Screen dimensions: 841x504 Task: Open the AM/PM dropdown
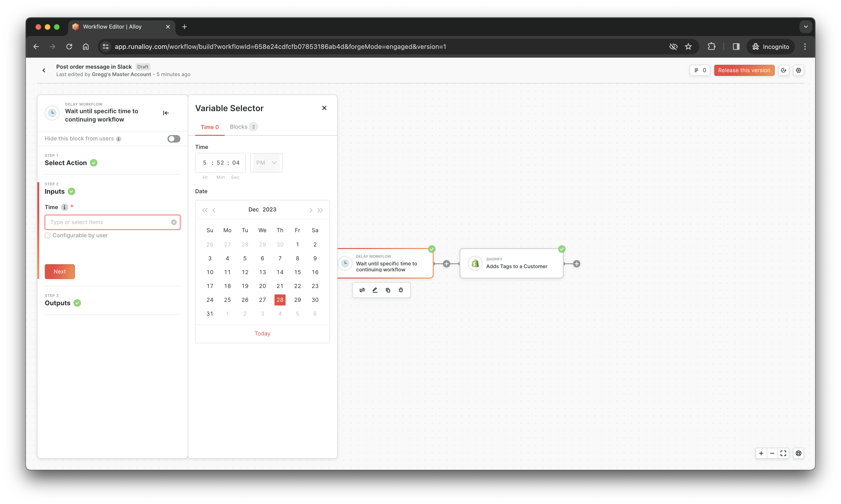[266, 163]
